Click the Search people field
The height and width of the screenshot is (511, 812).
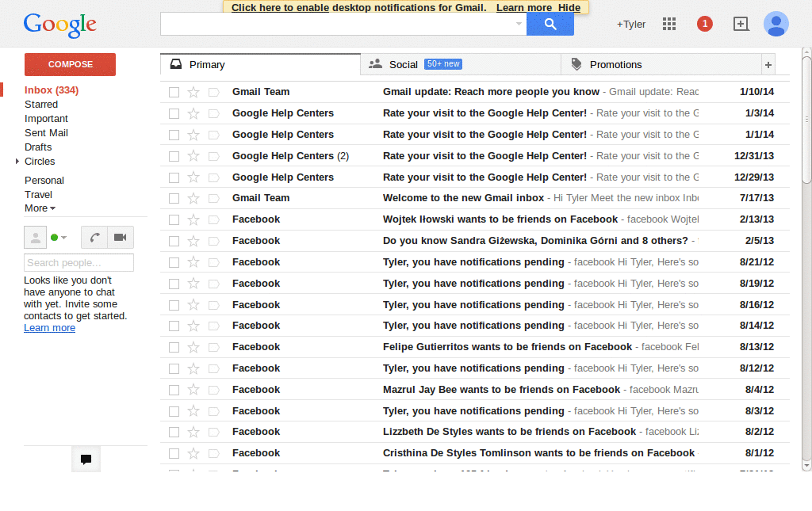pos(79,263)
